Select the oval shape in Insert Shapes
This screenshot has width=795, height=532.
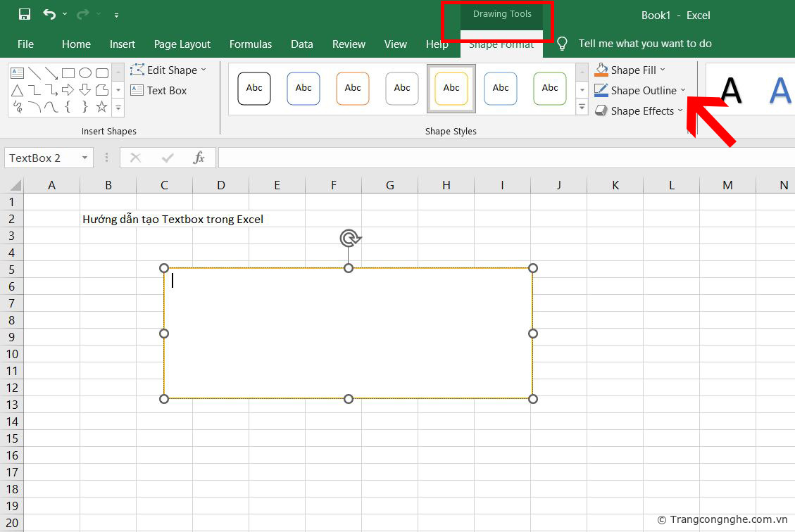point(85,73)
